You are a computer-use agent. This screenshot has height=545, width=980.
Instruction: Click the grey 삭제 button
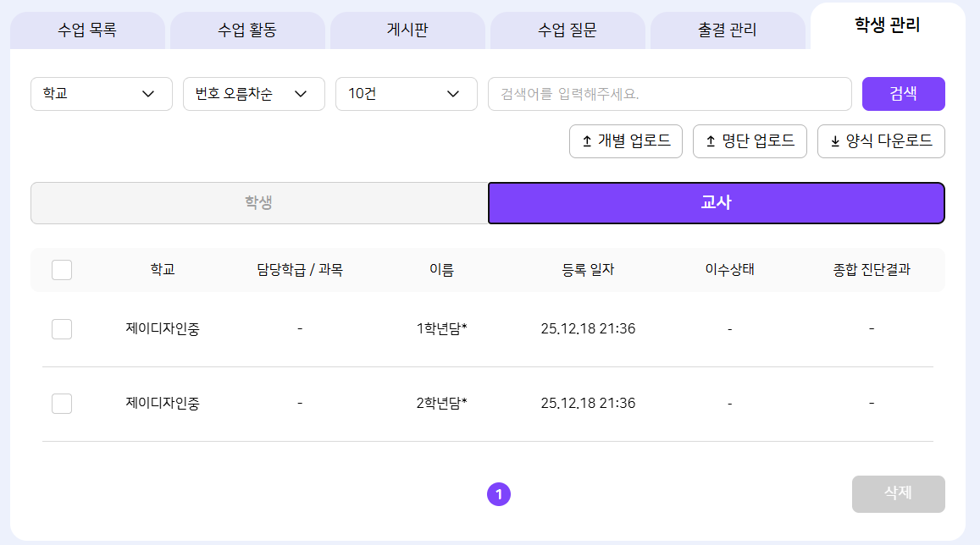(898, 493)
